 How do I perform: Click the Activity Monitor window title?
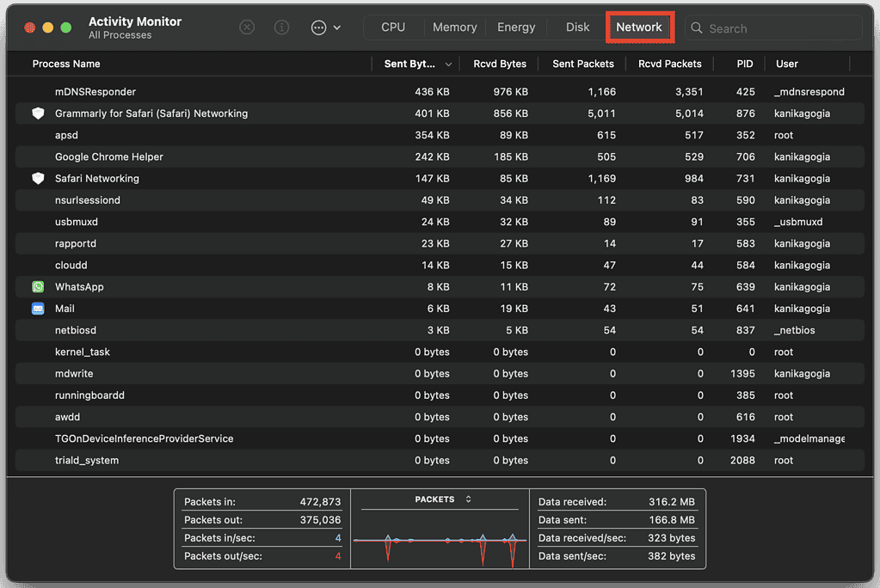[x=135, y=21]
